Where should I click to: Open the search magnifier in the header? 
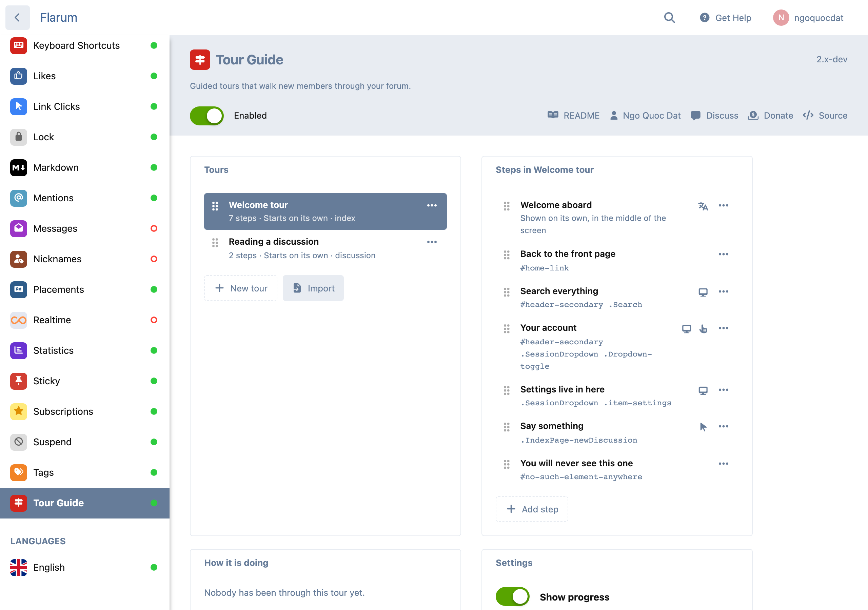(x=669, y=18)
